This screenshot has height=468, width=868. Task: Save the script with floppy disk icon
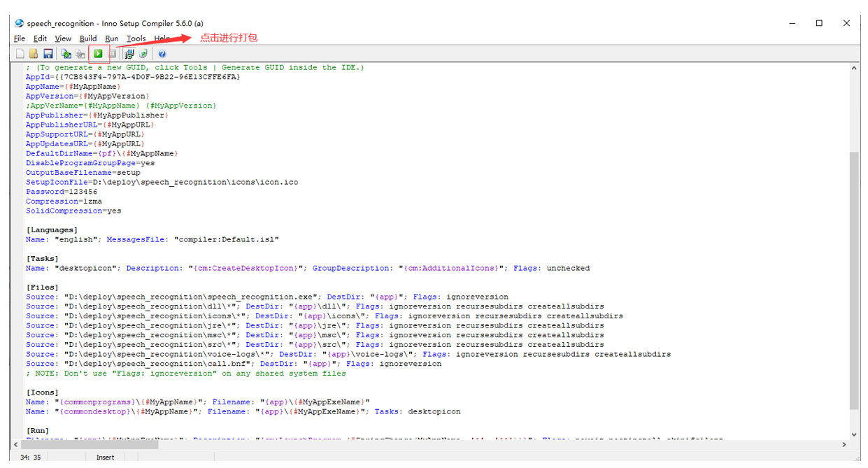pyautogui.click(x=48, y=54)
